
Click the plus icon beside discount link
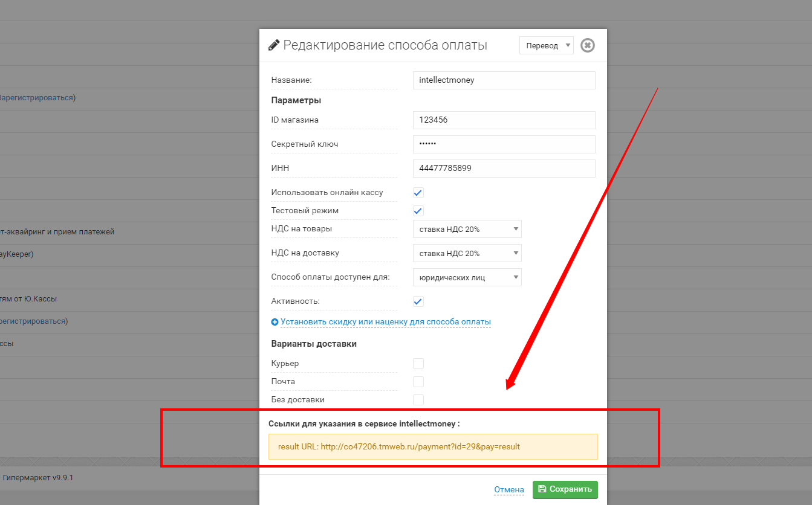[275, 322]
